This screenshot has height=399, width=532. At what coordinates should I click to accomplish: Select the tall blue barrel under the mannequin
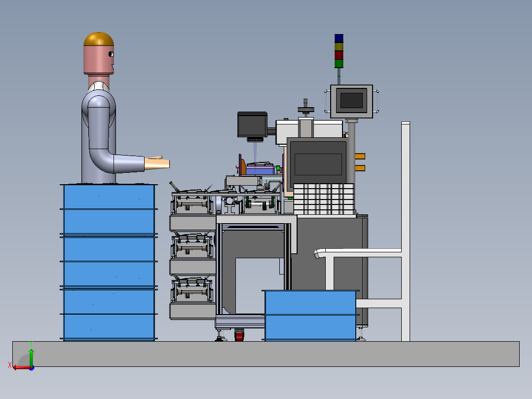109,262
